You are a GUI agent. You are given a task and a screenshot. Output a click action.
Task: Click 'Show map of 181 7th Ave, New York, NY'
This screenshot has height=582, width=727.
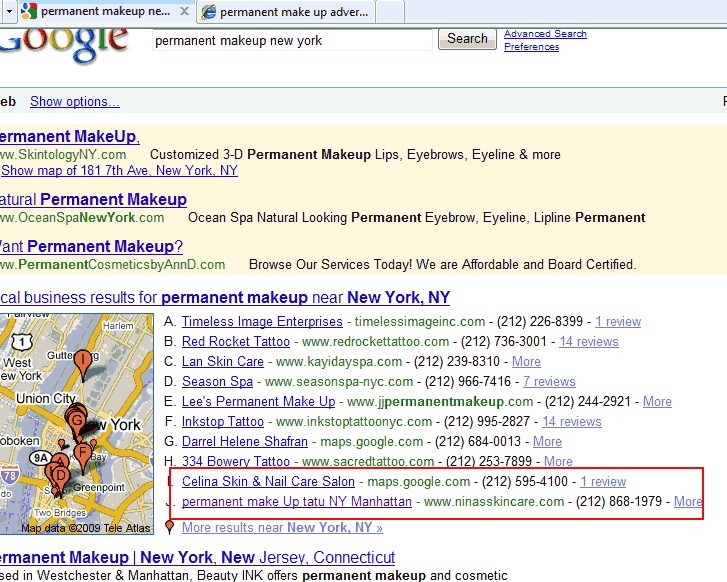[x=119, y=171]
